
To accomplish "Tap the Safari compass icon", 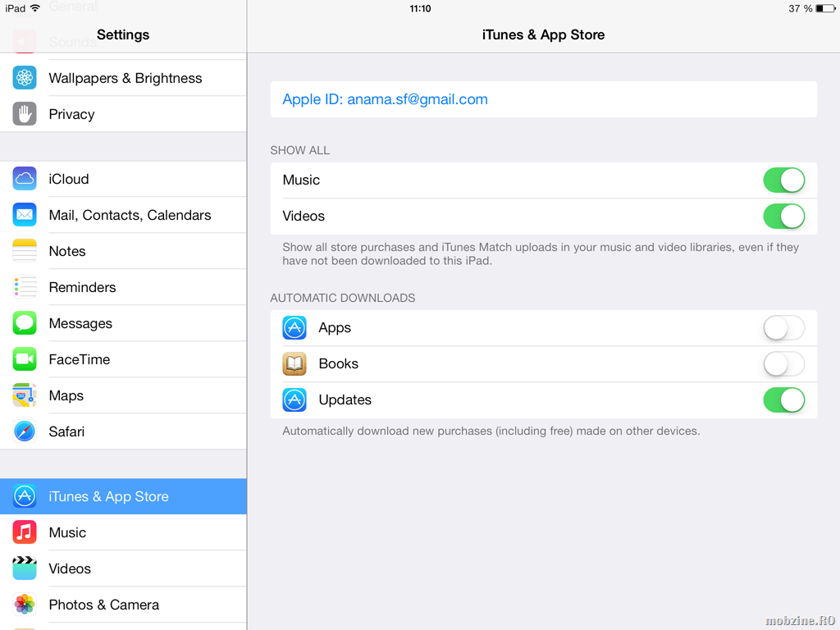I will point(25,431).
